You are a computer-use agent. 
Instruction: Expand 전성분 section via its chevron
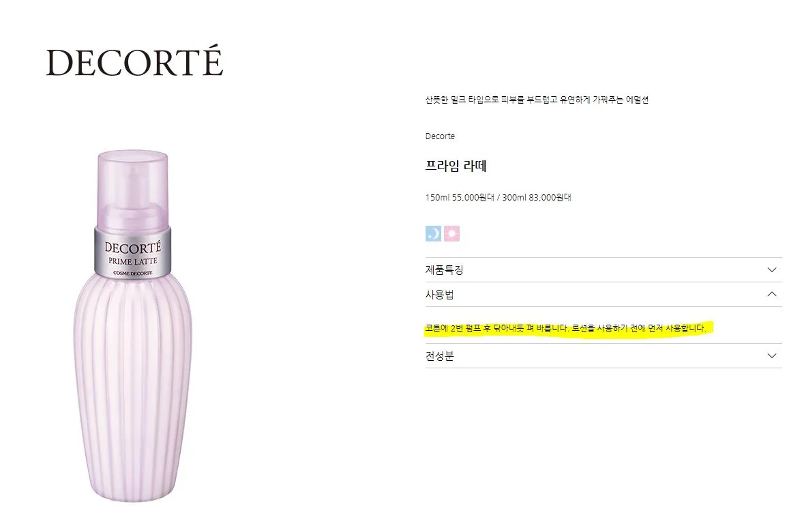tap(772, 355)
